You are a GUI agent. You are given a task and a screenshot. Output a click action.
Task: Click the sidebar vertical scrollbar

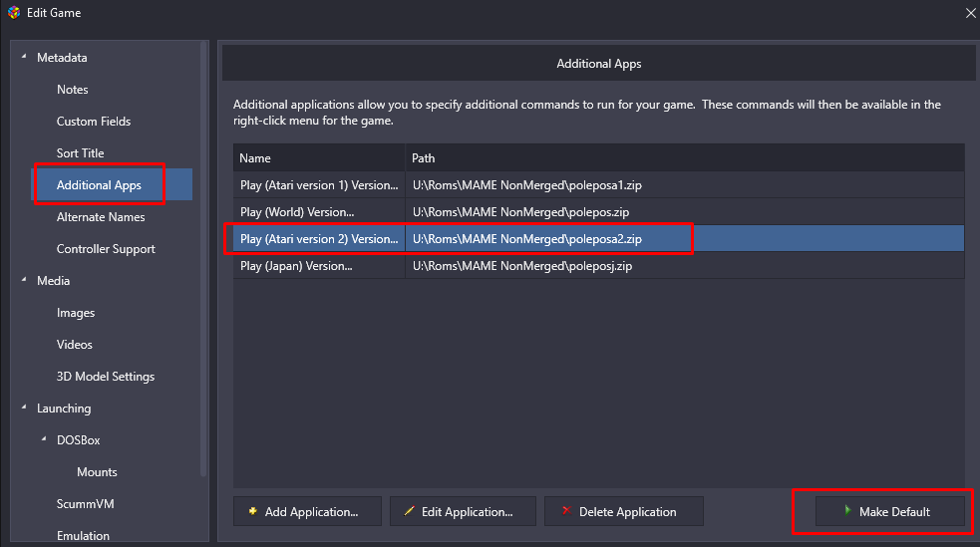point(203,259)
